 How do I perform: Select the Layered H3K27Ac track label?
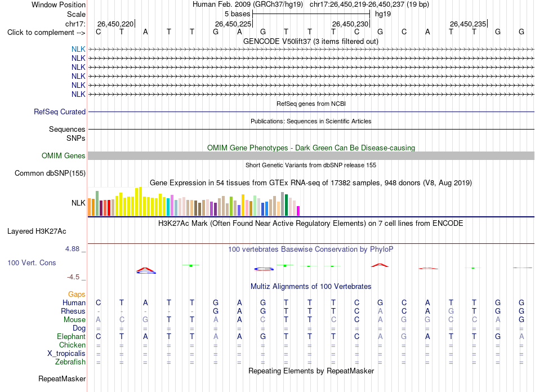click(37, 231)
